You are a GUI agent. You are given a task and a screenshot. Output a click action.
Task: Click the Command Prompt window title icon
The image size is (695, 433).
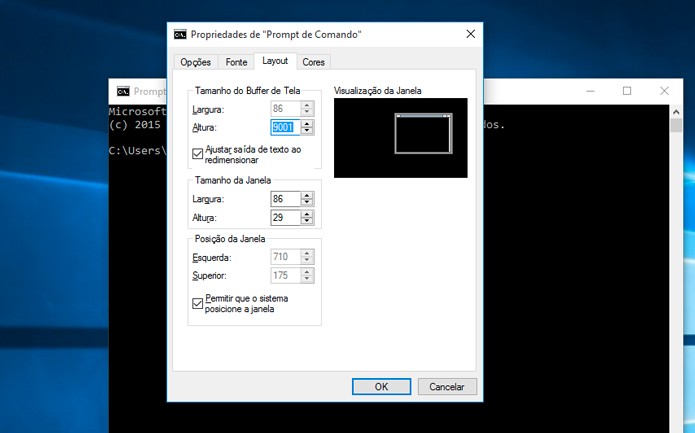pyautogui.click(x=123, y=91)
